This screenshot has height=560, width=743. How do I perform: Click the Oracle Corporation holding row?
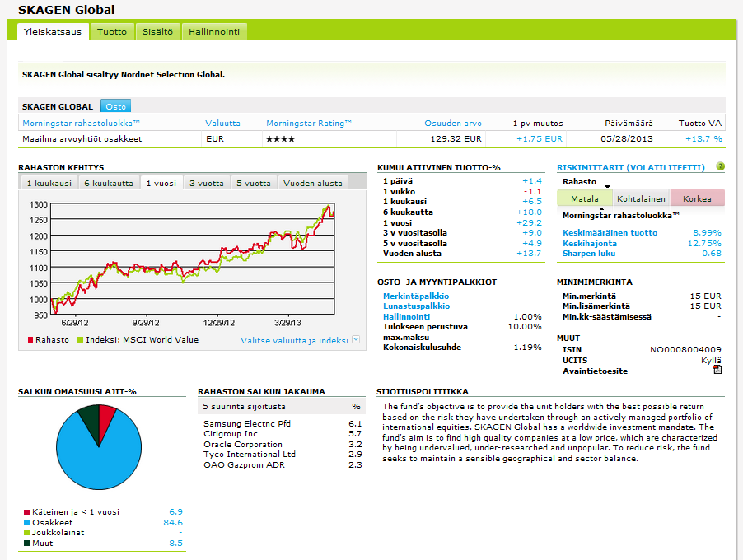click(x=283, y=445)
